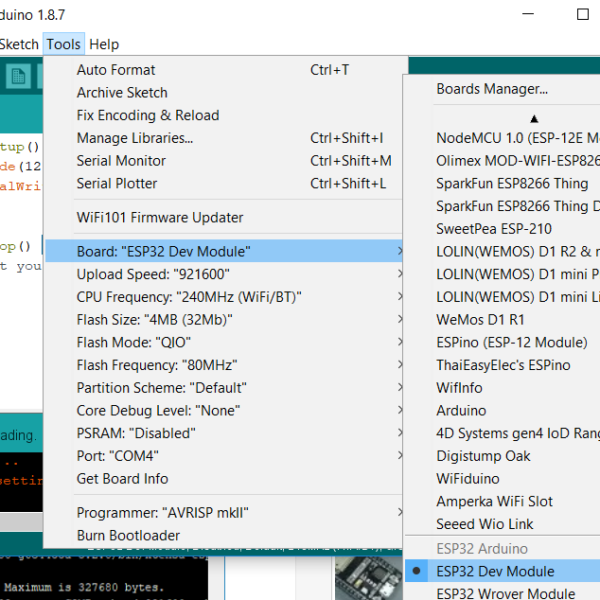Expand PSRAM "Disabled" submenu
The width and height of the screenshot is (600, 600).
[223, 433]
